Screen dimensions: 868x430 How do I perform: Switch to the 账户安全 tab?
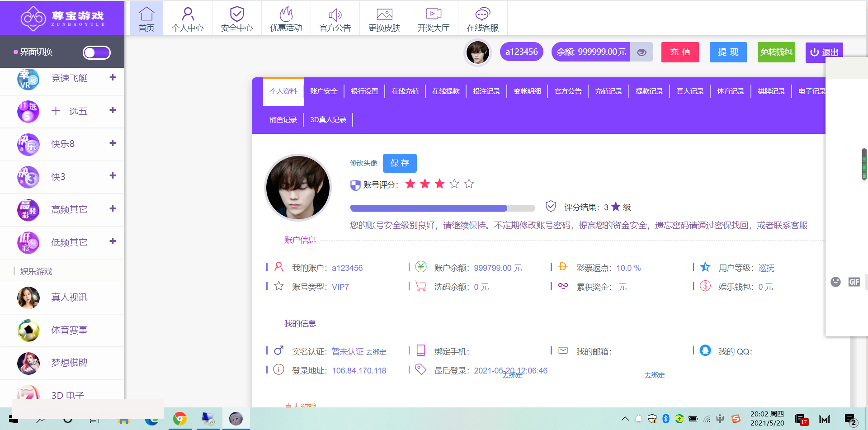point(324,91)
